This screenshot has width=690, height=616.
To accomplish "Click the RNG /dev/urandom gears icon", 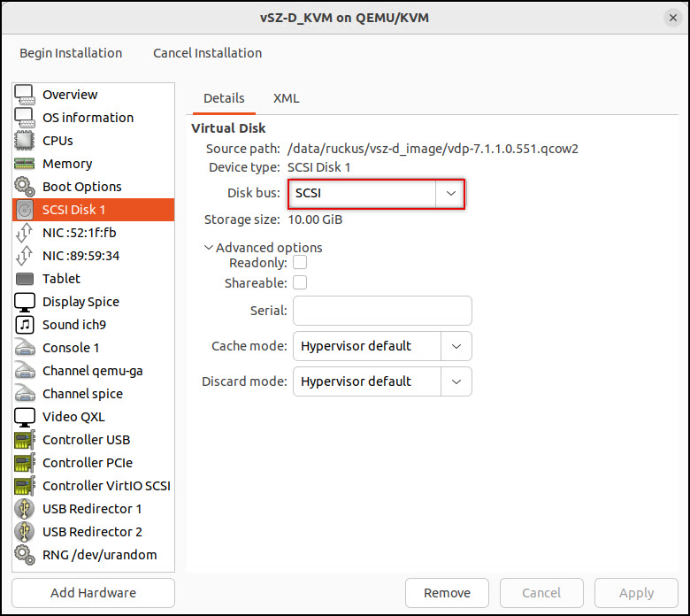I will [x=25, y=555].
